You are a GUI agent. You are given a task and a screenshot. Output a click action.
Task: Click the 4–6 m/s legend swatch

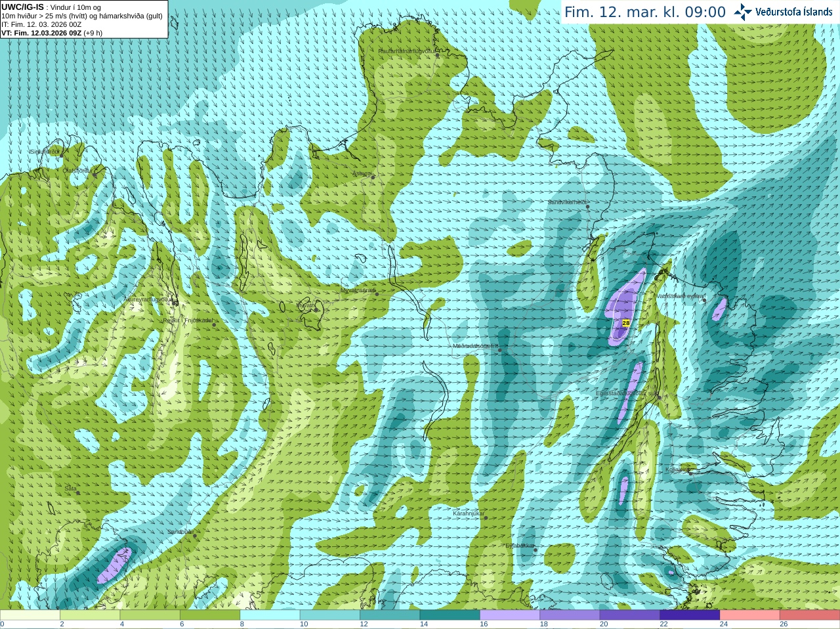click(150, 615)
